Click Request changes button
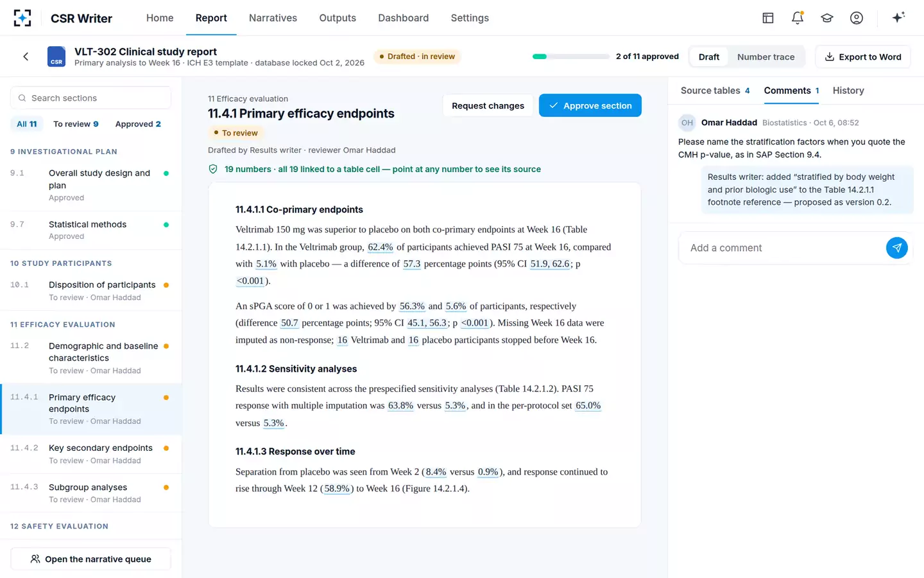Image resolution: width=924 pixels, height=578 pixels. coord(488,105)
